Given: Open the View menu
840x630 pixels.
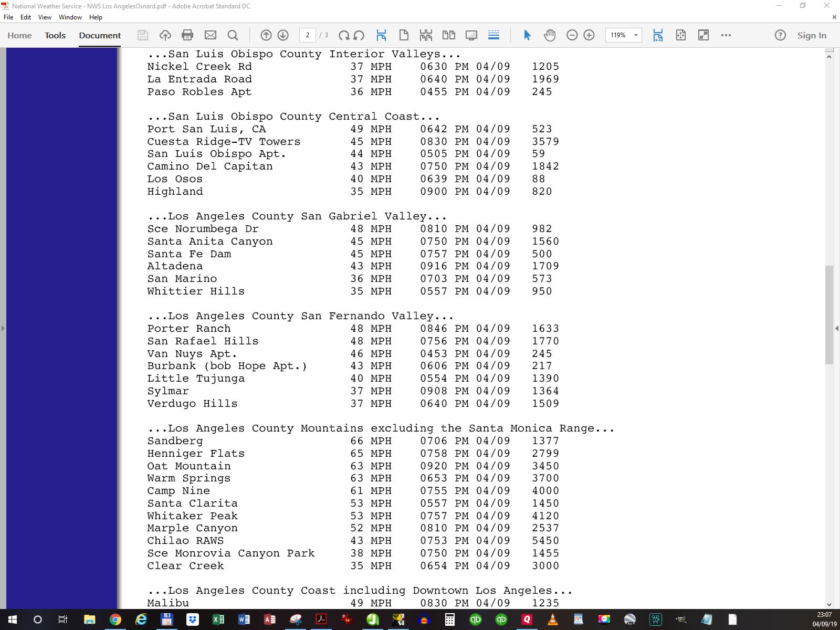Looking at the screenshot, I should (x=45, y=17).
